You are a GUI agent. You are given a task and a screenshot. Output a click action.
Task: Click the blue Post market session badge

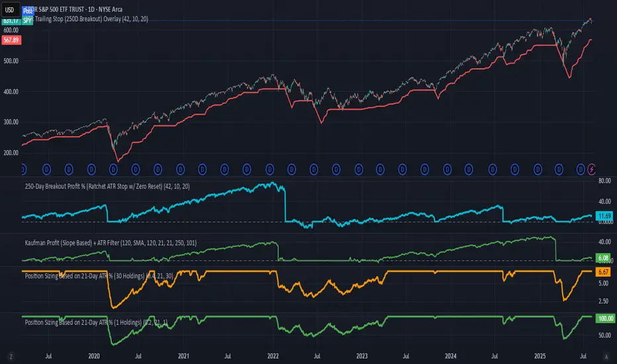pos(28,11)
